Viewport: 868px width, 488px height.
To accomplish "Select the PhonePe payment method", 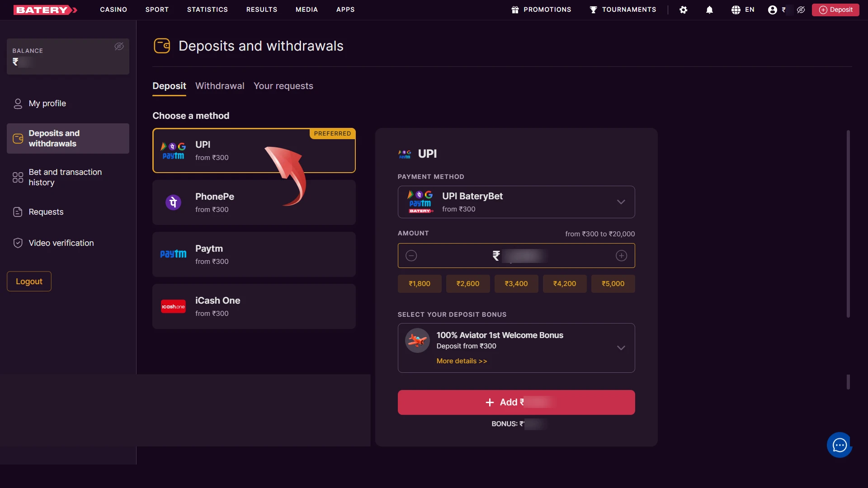I will 254,202.
